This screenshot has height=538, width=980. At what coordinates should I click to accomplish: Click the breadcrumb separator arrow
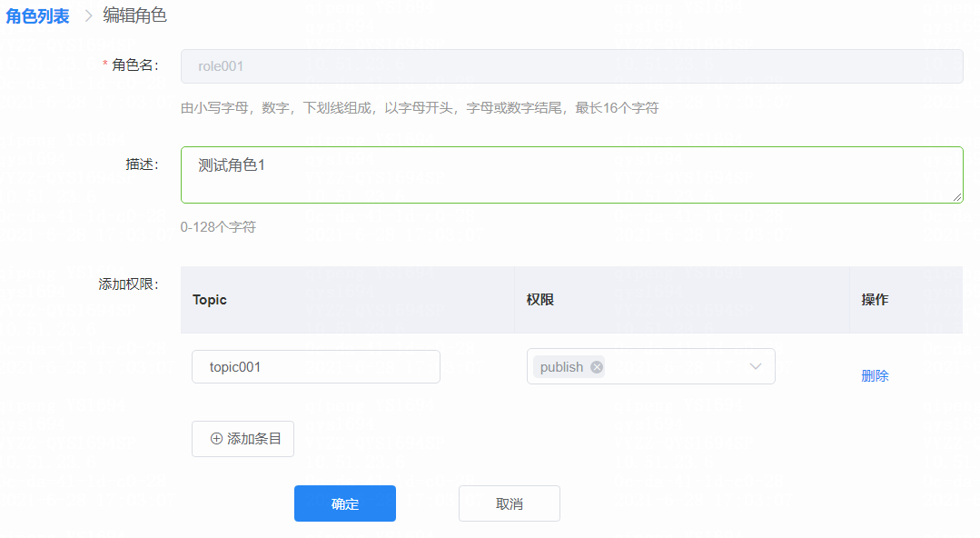(88, 15)
